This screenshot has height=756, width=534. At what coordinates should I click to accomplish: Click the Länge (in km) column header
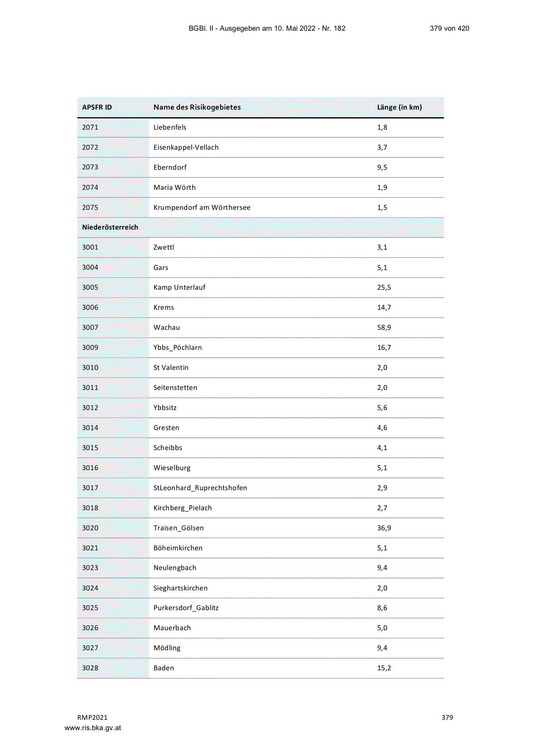coord(399,107)
